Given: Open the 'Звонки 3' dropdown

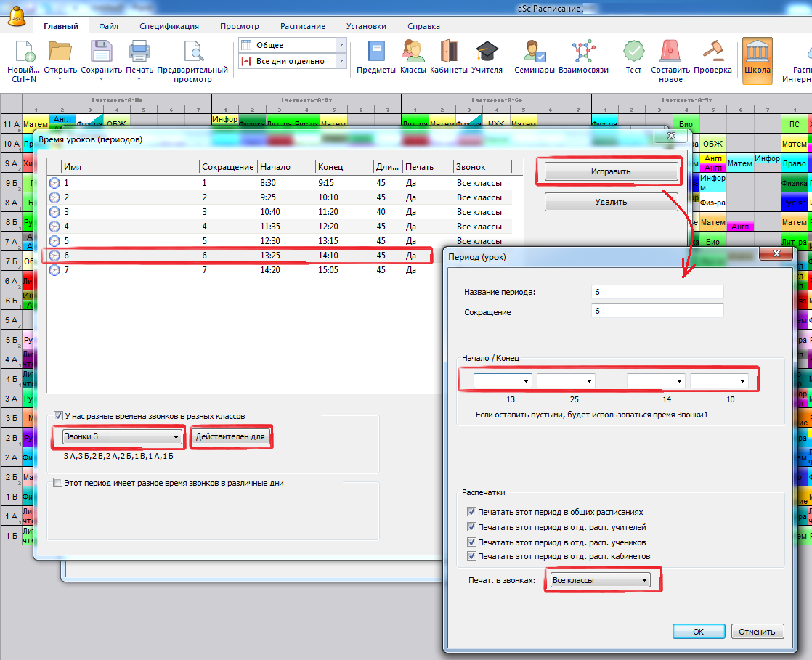Looking at the screenshot, I should pyautogui.click(x=122, y=437).
